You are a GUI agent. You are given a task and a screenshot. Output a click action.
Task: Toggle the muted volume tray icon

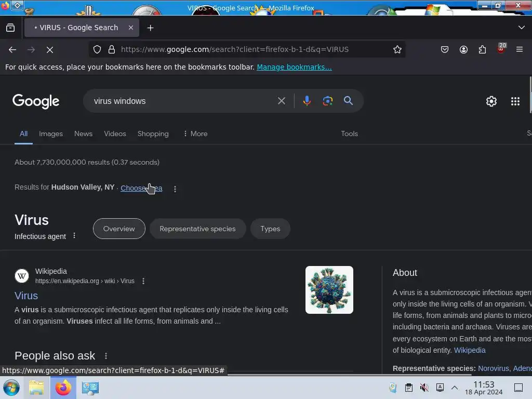click(x=424, y=388)
